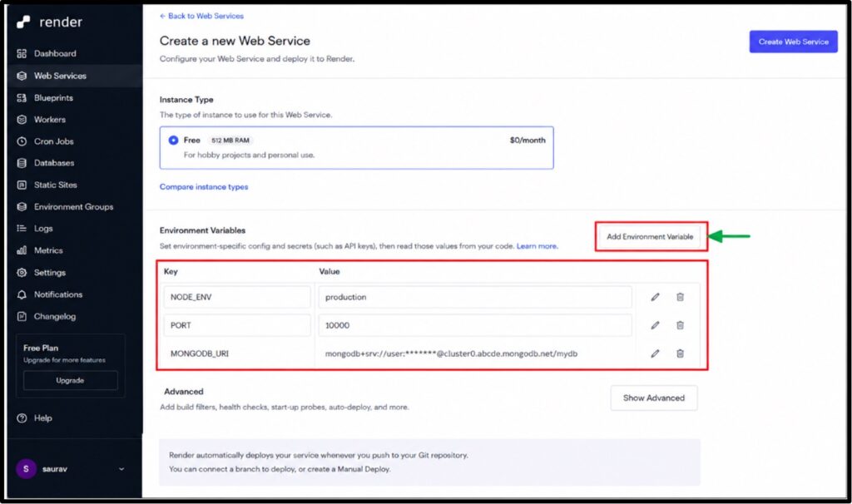
Task: Delete the PORT variable with trash icon
Action: (x=680, y=325)
